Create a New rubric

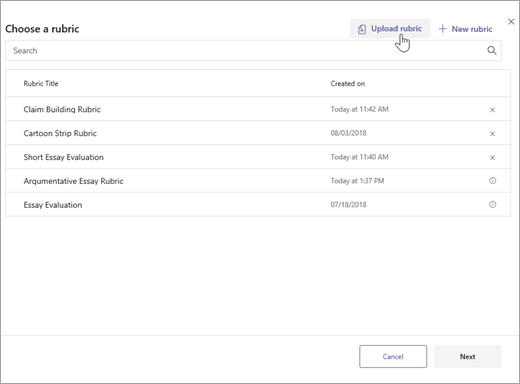click(465, 29)
